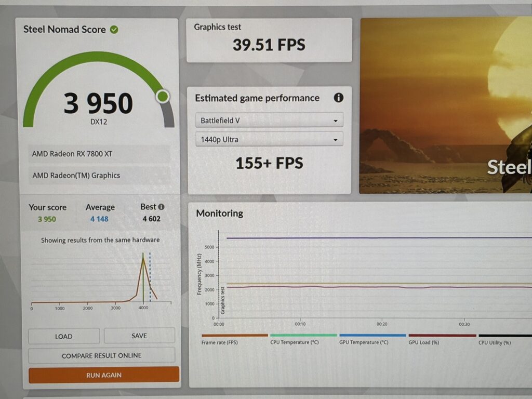The height and width of the screenshot is (399, 532).
Task: Toggle Frame rate (FPS) legend series
Action: point(220,342)
